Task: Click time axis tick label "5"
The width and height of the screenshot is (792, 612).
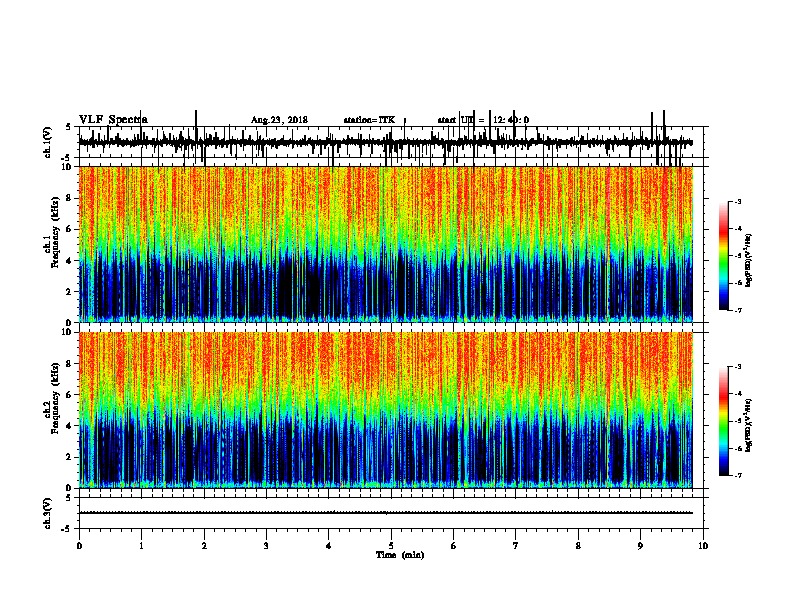Action: (x=391, y=546)
